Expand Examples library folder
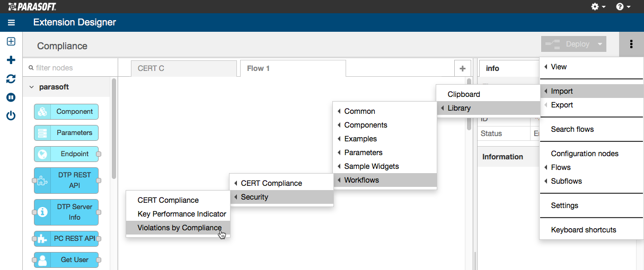This screenshot has height=270, width=644. pyautogui.click(x=385, y=139)
